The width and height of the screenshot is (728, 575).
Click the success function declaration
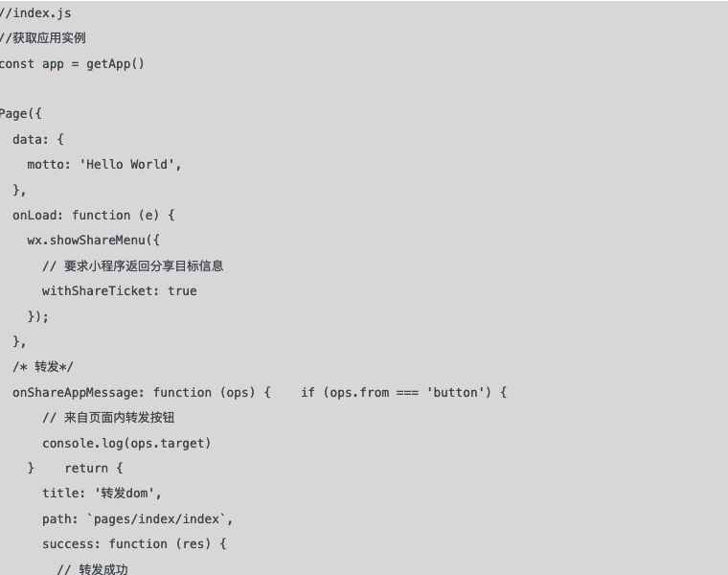coord(134,544)
